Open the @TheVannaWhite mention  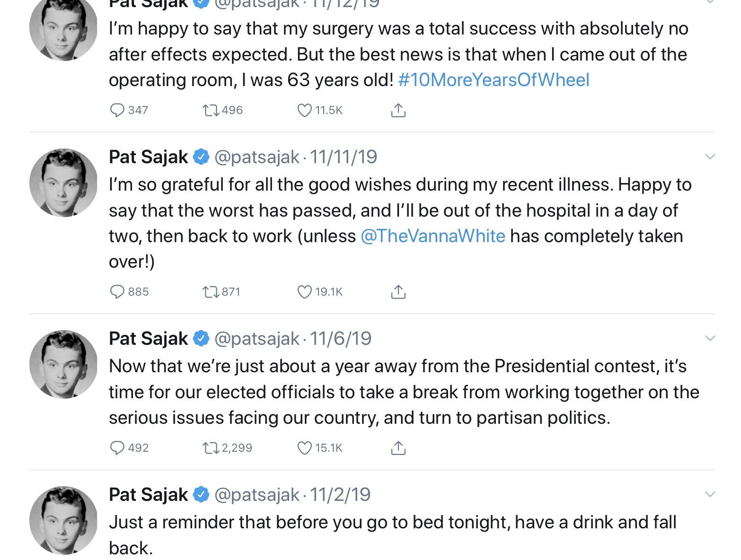click(x=433, y=236)
